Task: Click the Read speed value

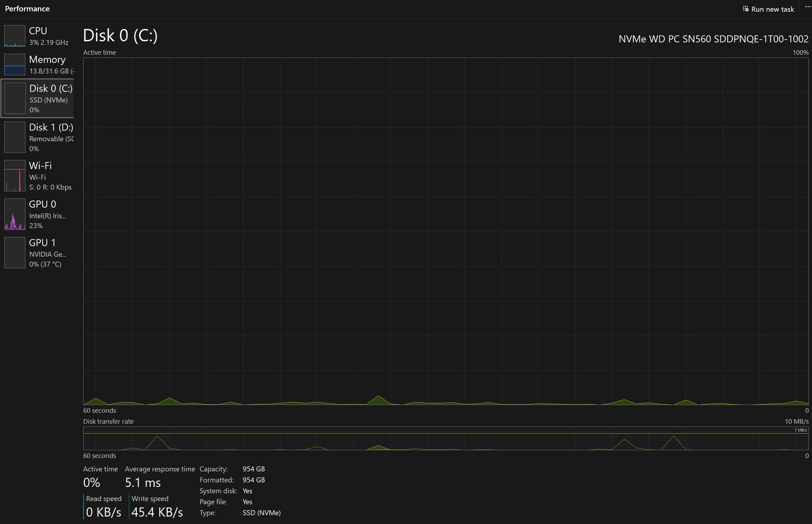Action: click(x=103, y=512)
